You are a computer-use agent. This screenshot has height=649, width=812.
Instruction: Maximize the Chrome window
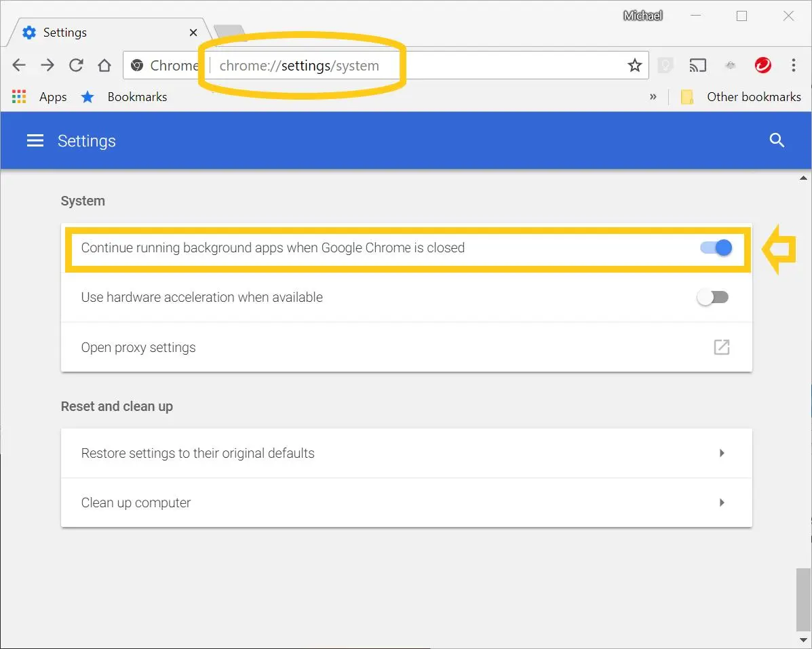pyautogui.click(x=741, y=16)
